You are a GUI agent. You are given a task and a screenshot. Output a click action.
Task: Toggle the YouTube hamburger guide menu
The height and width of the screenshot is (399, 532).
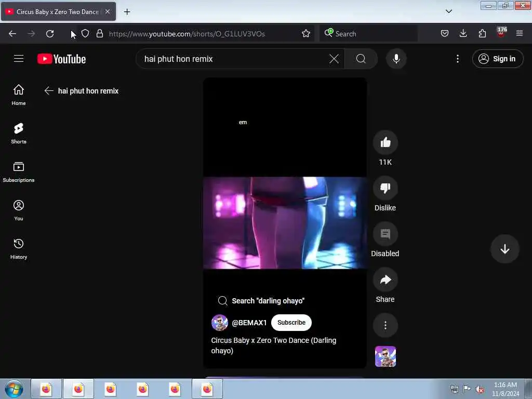[x=19, y=59]
